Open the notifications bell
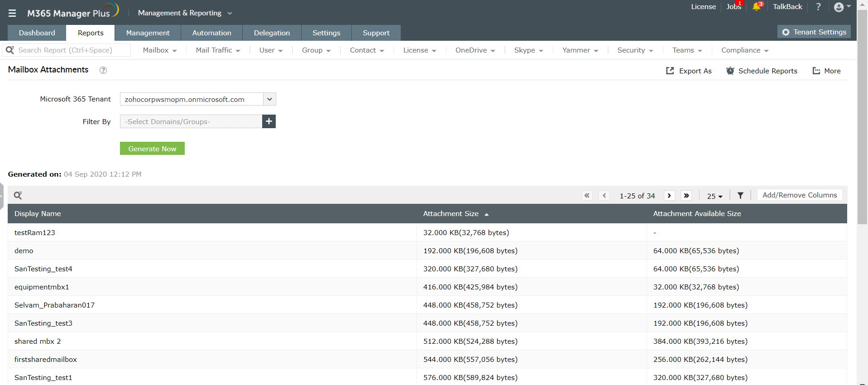This screenshot has width=868, height=385. tap(756, 7)
